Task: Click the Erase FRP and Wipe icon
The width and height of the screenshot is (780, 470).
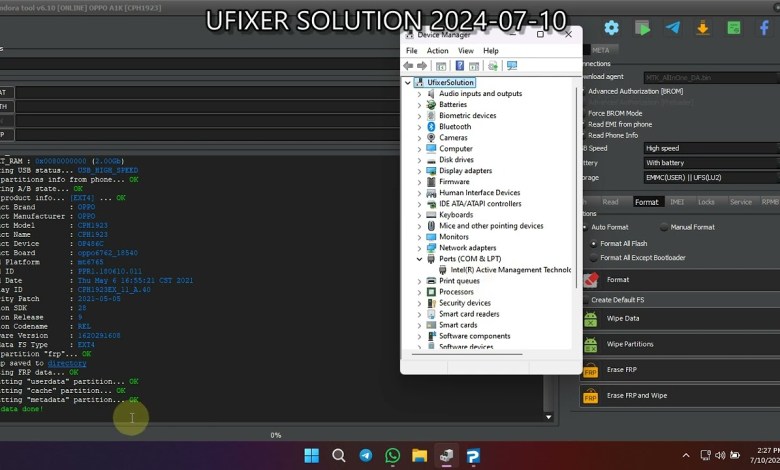Action: (x=590, y=396)
